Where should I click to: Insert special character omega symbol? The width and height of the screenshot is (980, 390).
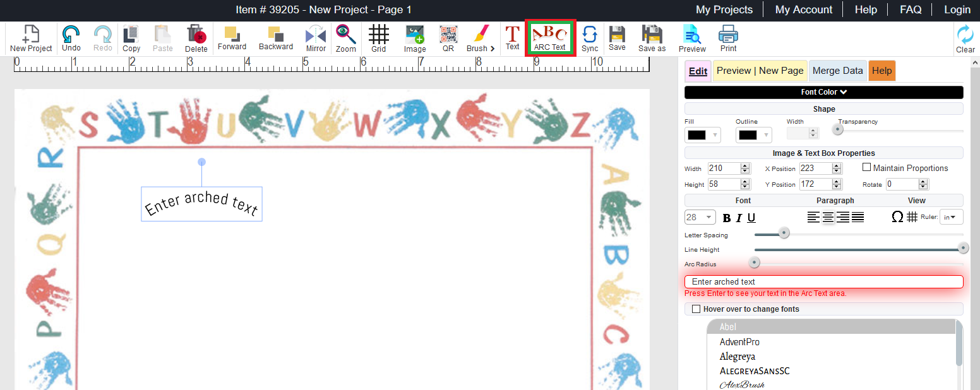897,217
